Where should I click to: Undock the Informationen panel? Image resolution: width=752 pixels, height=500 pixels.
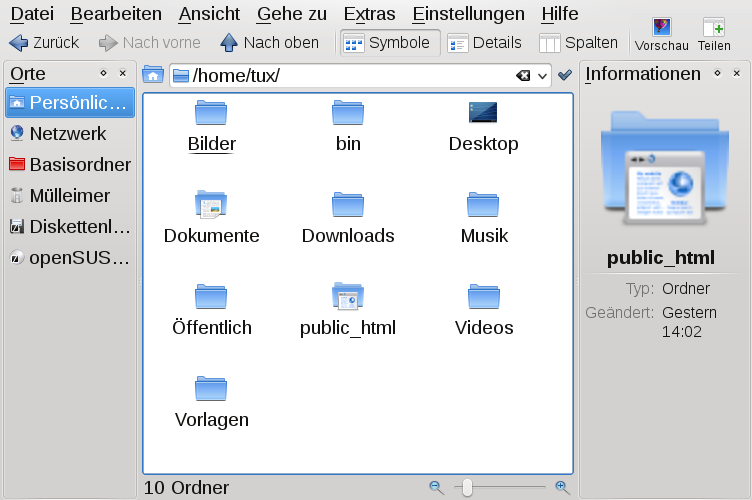pyautogui.click(x=717, y=74)
